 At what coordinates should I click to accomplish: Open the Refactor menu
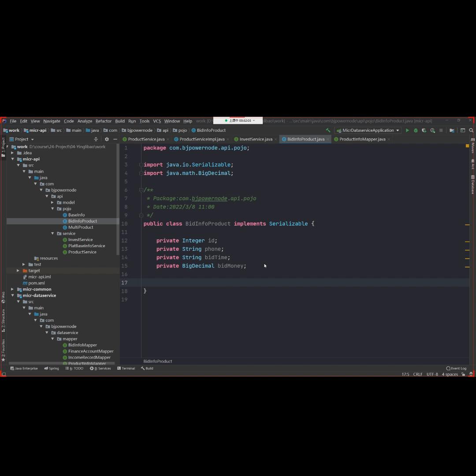point(104,121)
